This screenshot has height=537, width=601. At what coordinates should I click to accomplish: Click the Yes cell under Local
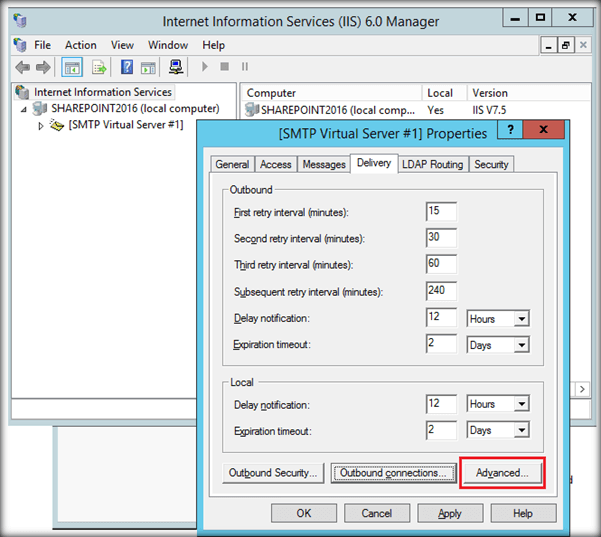[x=435, y=110]
